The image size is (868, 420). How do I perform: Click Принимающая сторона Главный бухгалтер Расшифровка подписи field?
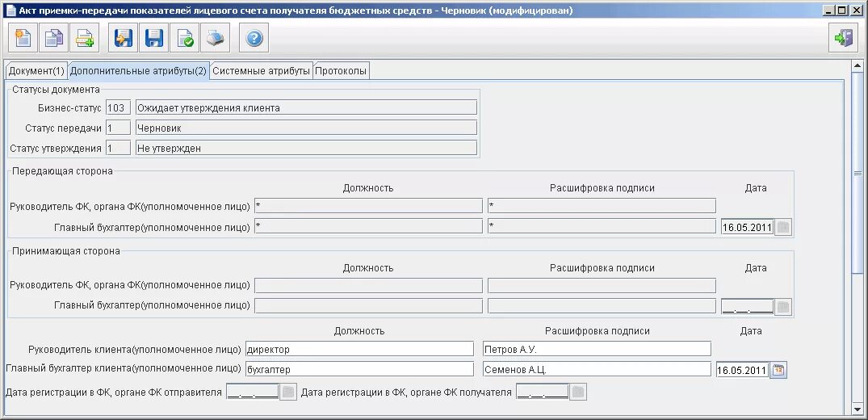602,306
